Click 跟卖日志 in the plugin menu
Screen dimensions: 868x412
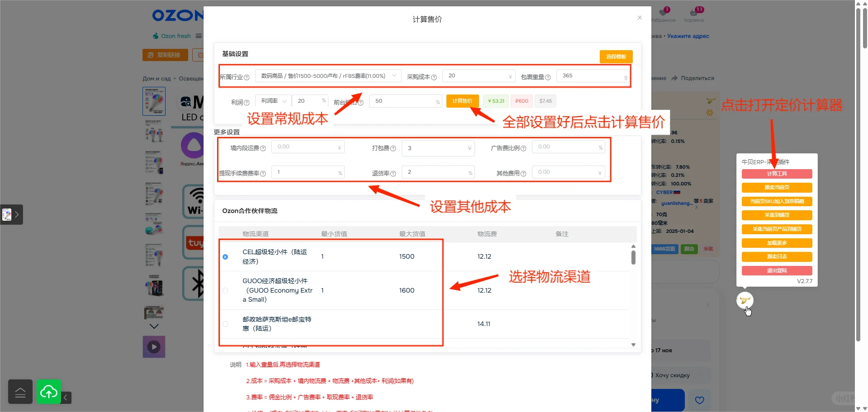click(x=777, y=257)
